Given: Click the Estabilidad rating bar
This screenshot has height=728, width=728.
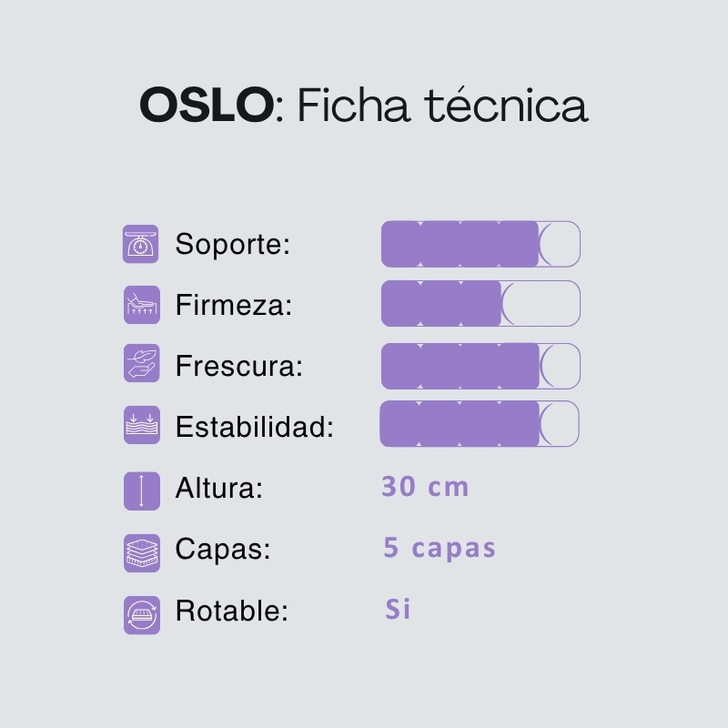Looking at the screenshot, I should point(480,424).
